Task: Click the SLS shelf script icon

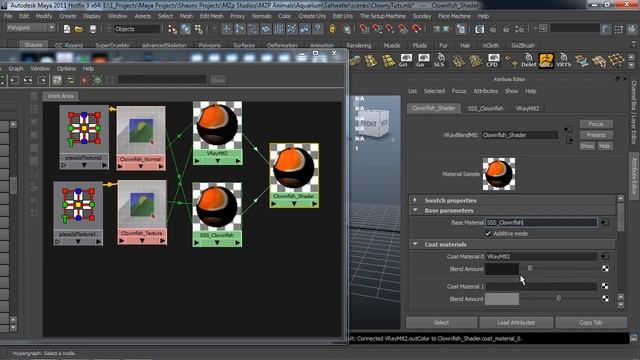Action: [440, 61]
